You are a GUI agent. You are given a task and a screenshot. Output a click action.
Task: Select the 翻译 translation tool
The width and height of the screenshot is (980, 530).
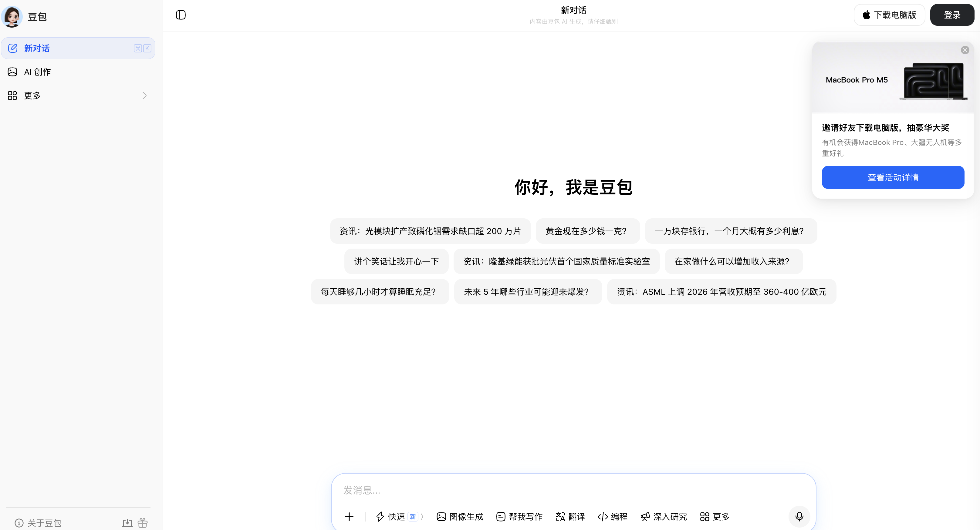click(x=570, y=517)
